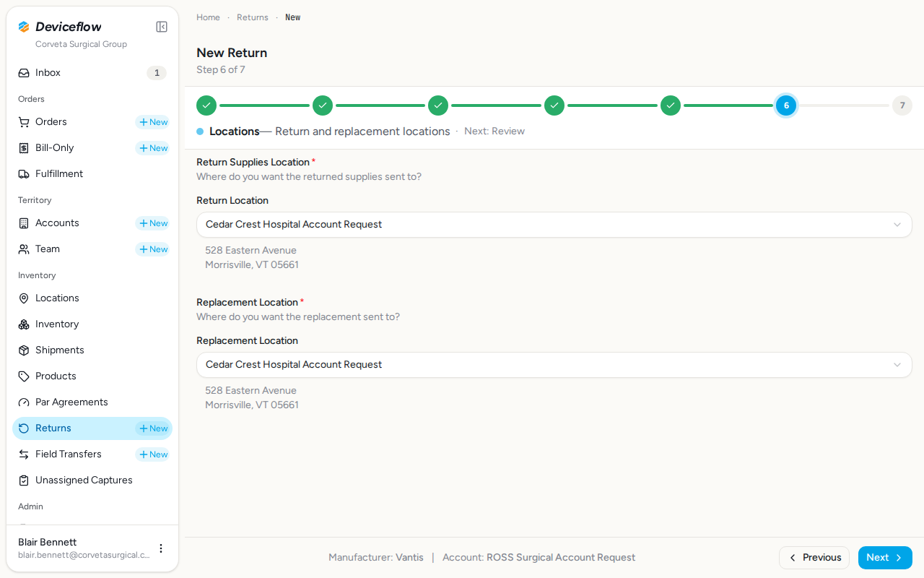Open Team people icon
Screen dimensions: 924x578
[24, 249]
